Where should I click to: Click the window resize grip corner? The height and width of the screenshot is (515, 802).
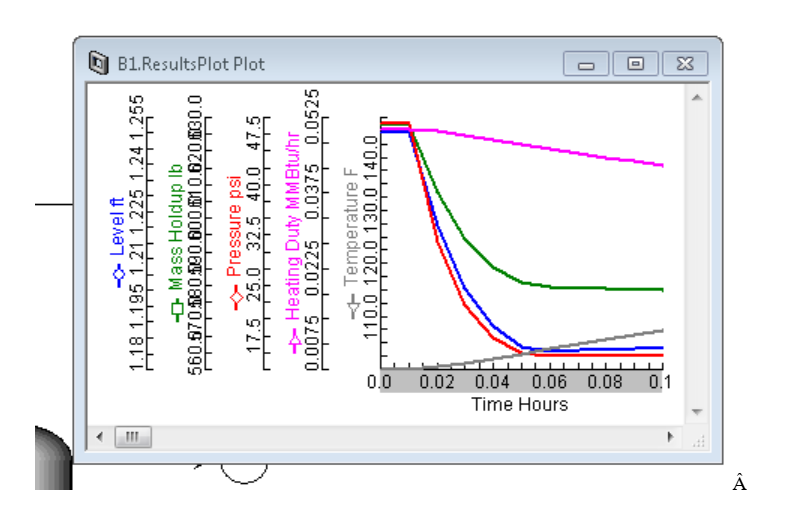(699, 438)
